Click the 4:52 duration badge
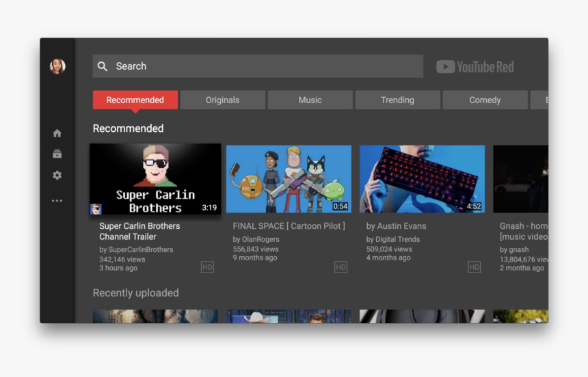The width and height of the screenshot is (588, 377). coord(474,206)
